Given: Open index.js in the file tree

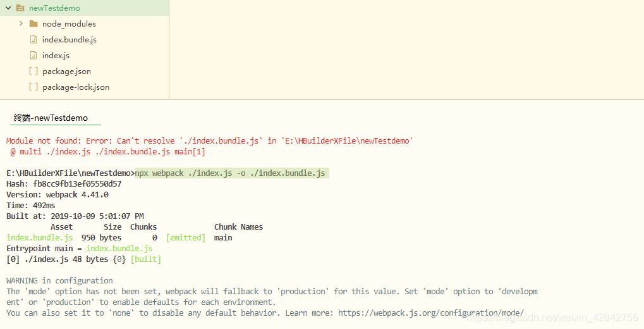Looking at the screenshot, I should 56,55.
